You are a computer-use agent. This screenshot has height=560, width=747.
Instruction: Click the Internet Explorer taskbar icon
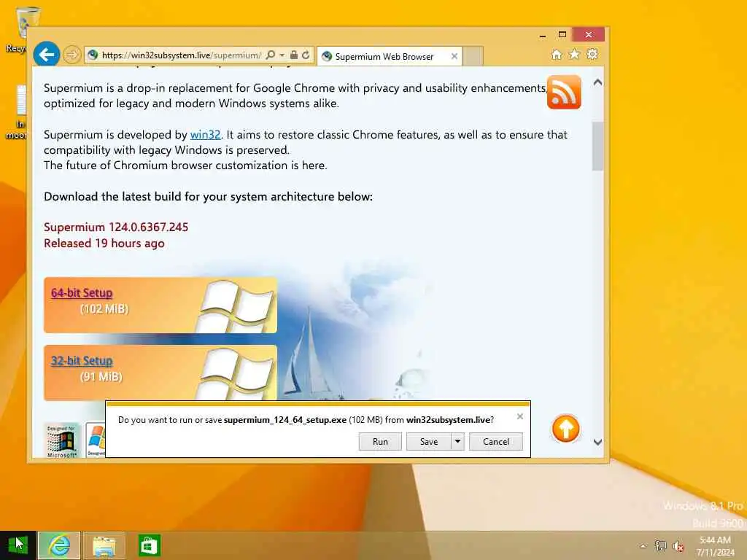pyautogui.click(x=59, y=545)
